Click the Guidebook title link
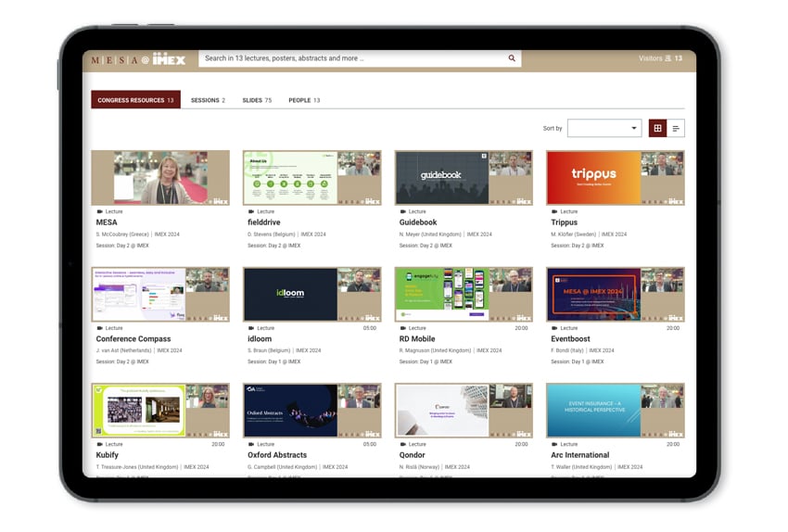Viewport: 788px width, 532px height. 417,222
